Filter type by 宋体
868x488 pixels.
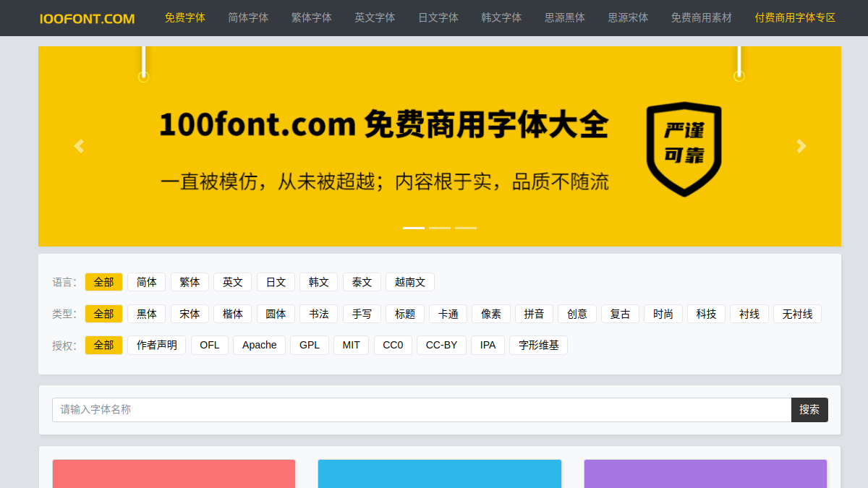click(190, 314)
